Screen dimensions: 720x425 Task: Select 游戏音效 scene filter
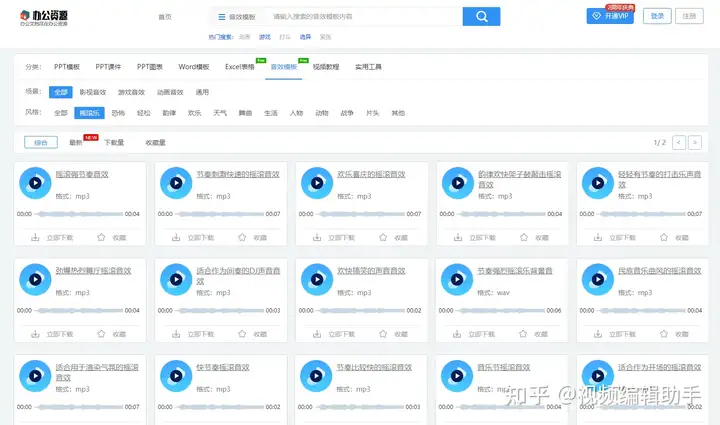tap(131, 92)
